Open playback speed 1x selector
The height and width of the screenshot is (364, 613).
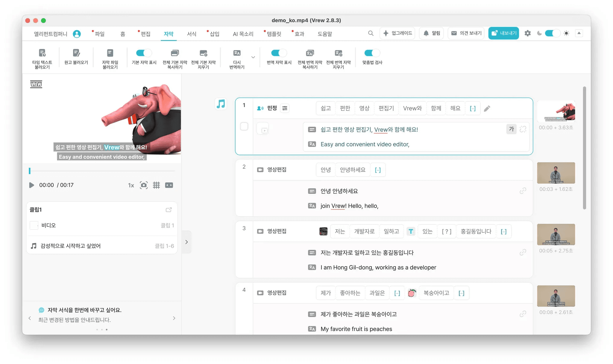131,185
